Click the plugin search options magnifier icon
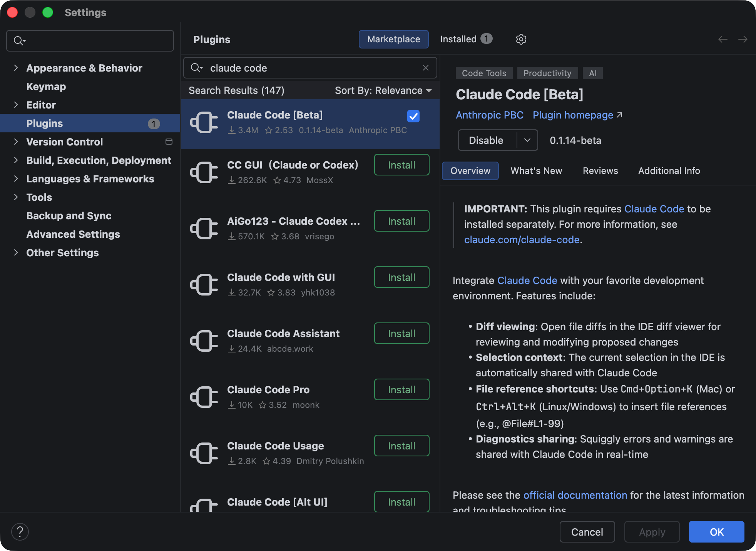Image resolution: width=756 pixels, height=551 pixels. (197, 68)
